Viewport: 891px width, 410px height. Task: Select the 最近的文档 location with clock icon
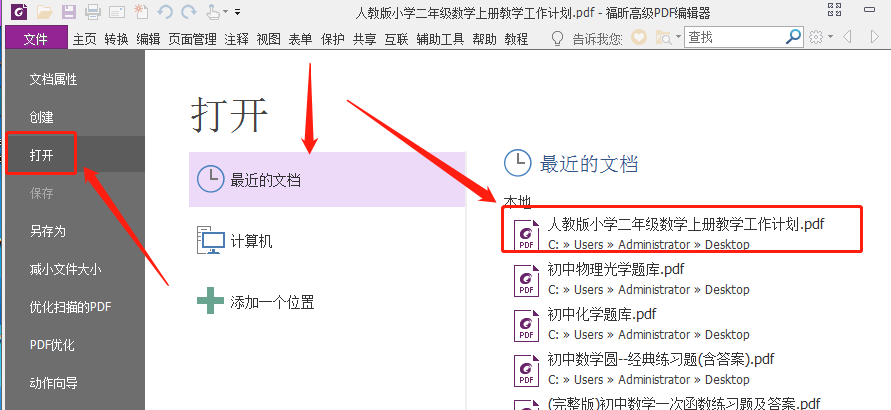[x=327, y=179]
